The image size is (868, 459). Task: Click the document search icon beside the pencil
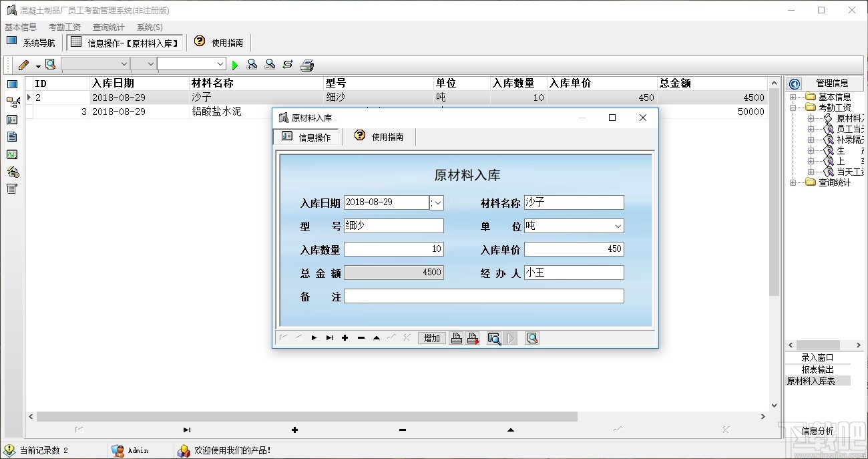point(50,65)
